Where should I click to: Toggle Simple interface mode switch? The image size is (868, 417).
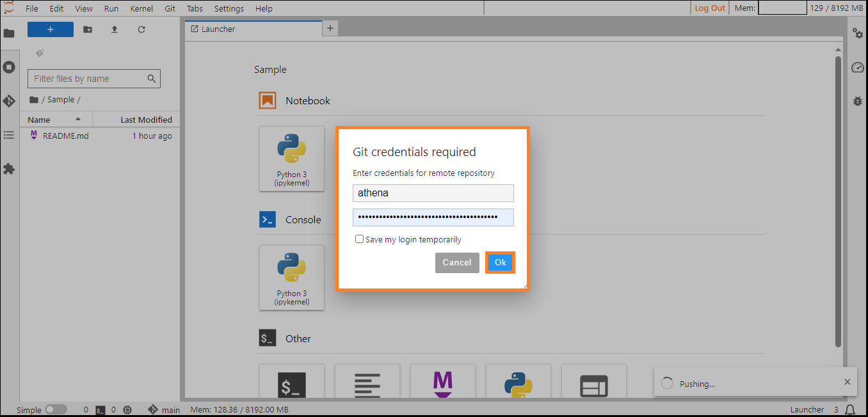[56, 410]
